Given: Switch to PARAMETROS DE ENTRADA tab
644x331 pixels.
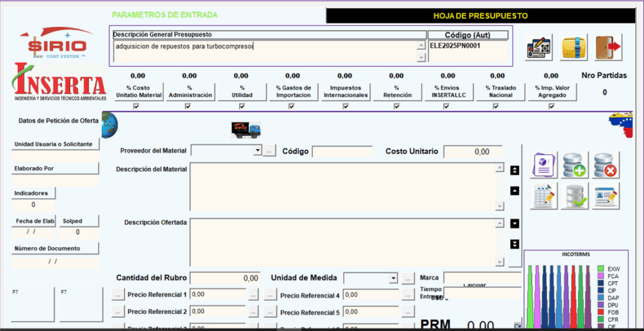Looking at the screenshot, I should [x=164, y=14].
